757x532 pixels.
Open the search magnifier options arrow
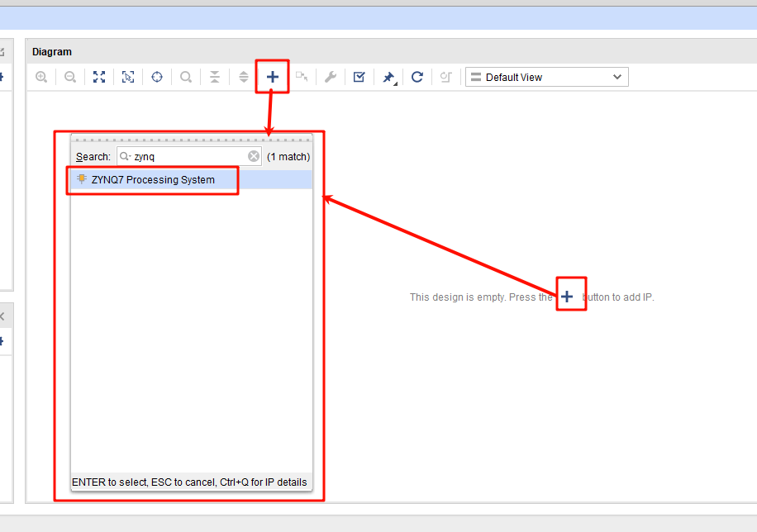126,156
